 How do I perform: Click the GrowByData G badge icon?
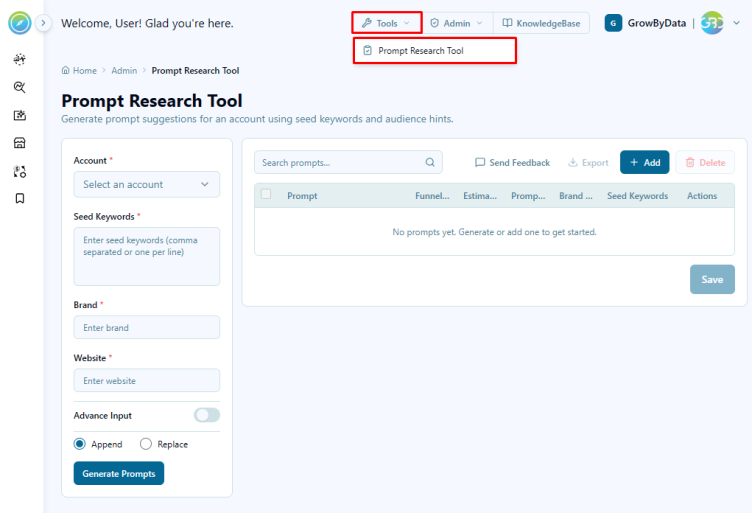[x=613, y=23]
